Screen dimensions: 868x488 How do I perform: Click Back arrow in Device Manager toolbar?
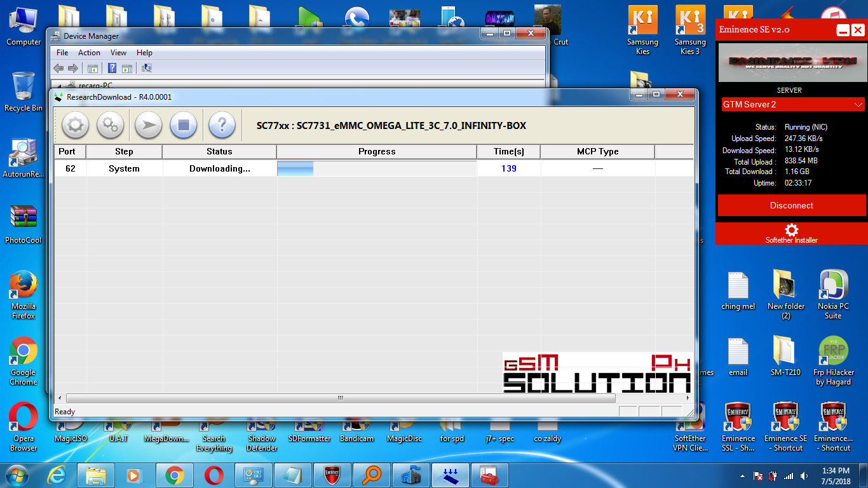(x=58, y=68)
